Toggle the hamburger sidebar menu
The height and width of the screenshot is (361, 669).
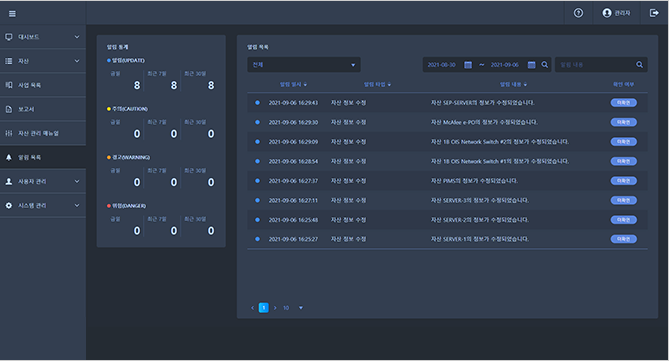(12, 14)
